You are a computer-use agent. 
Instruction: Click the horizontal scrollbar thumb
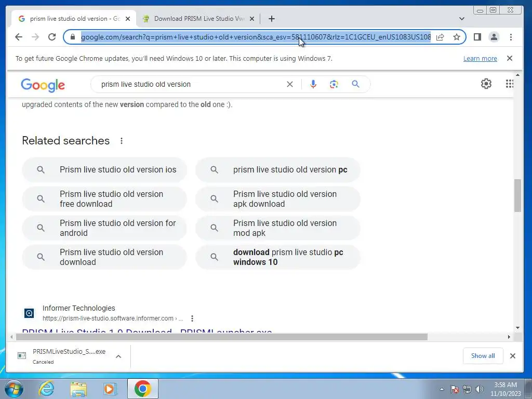222,337
